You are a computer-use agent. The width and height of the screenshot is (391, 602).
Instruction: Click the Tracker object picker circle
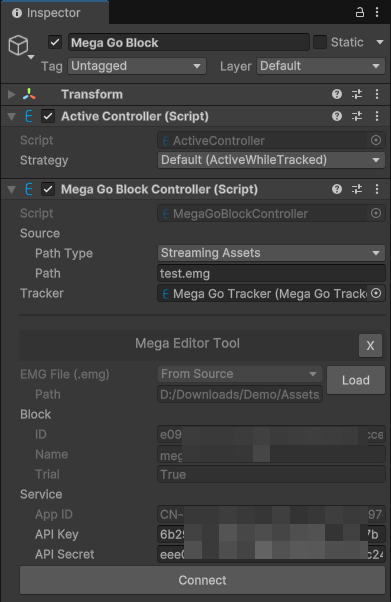point(376,293)
